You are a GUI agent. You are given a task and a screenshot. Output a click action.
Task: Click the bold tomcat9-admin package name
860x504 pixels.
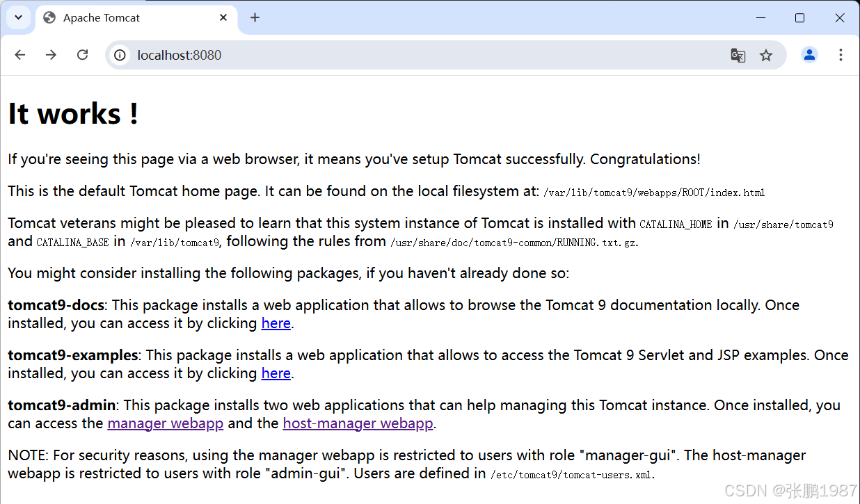point(62,405)
